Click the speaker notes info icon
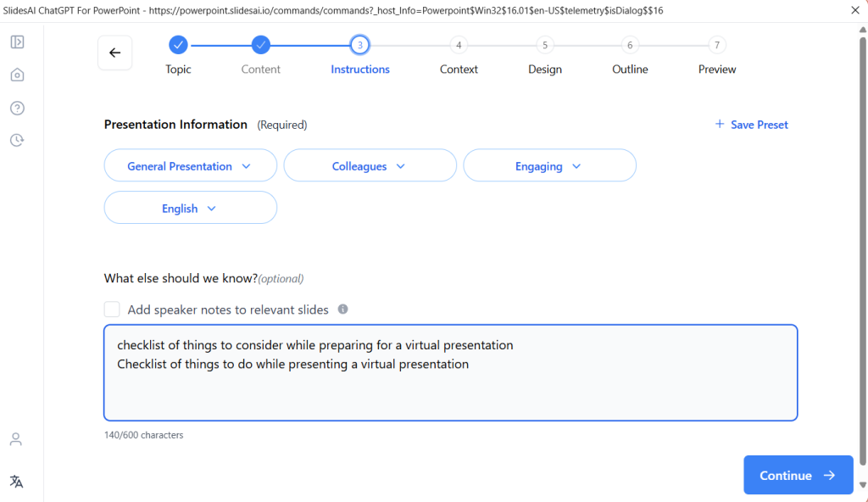The height and width of the screenshot is (502, 868). pyautogui.click(x=343, y=310)
